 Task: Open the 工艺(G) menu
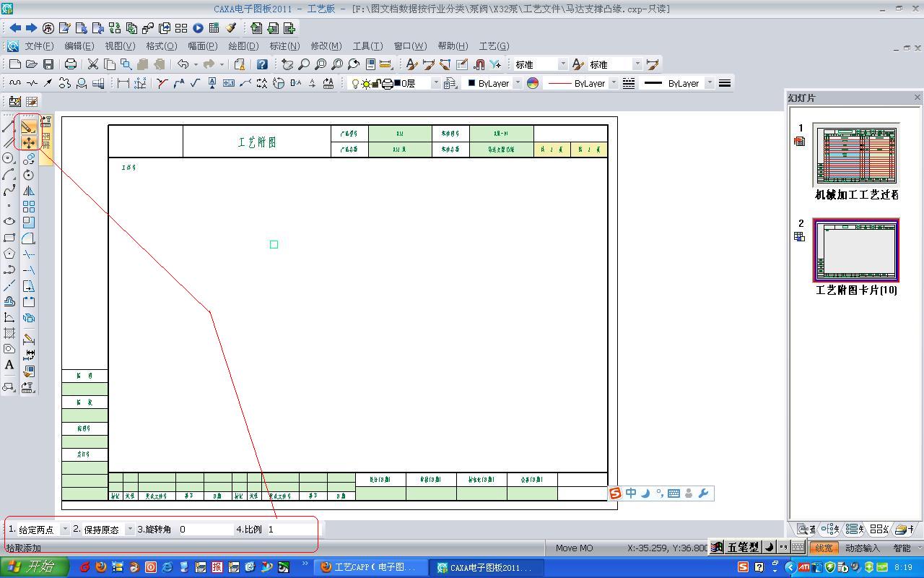click(x=494, y=46)
